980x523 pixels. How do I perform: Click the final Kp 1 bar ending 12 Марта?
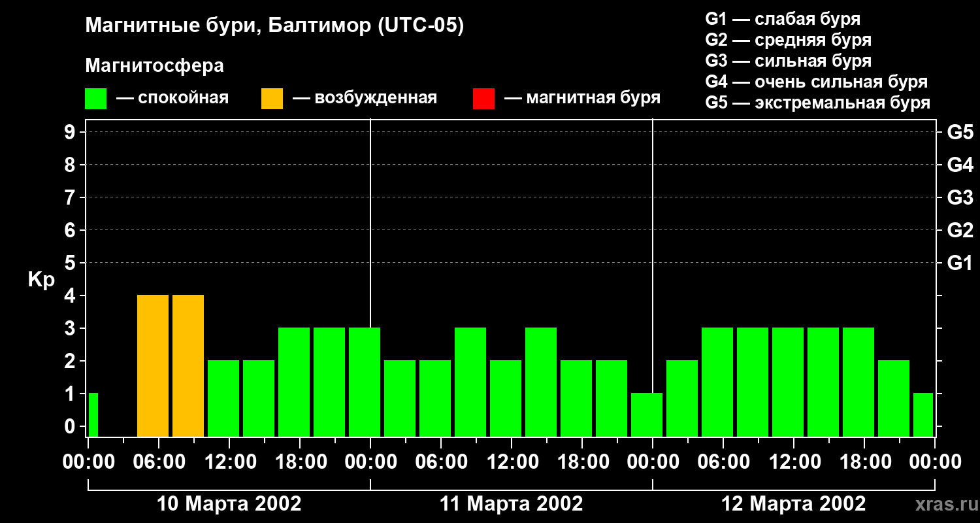[x=923, y=414]
